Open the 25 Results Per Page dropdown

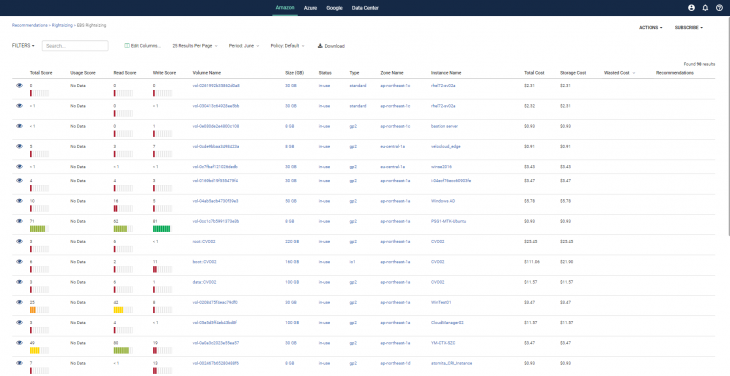(195, 46)
